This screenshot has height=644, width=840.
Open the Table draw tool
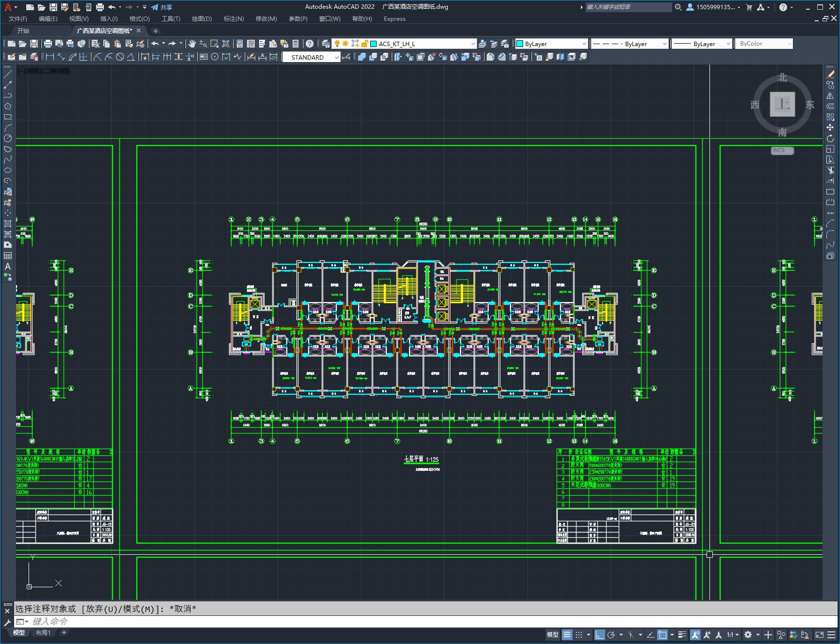coord(8,256)
